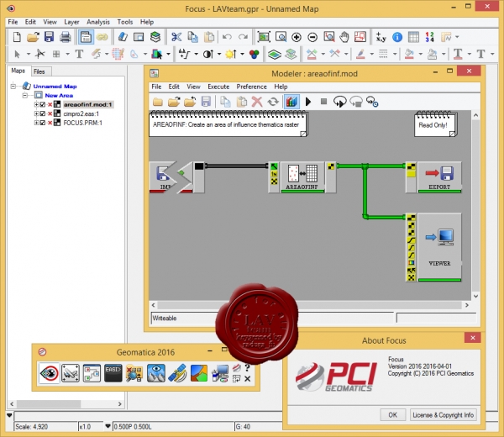
Task: Click OK in the About Focus dialog
Action: [x=392, y=415]
